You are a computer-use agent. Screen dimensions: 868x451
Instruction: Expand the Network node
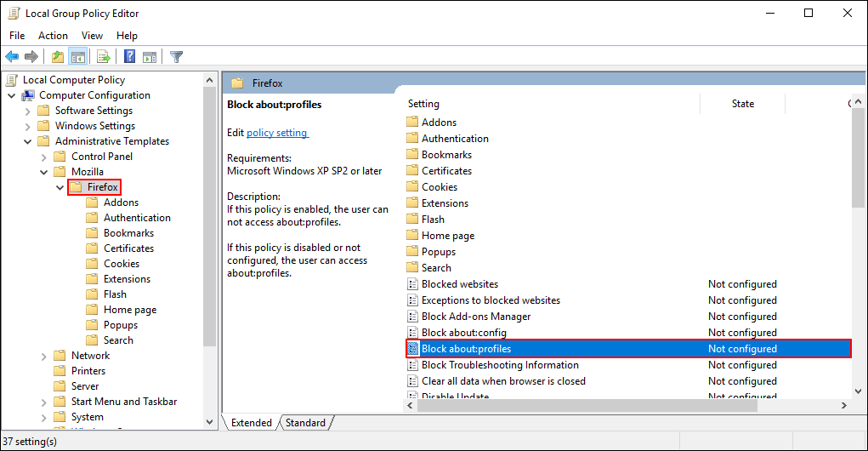pyautogui.click(x=43, y=356)
